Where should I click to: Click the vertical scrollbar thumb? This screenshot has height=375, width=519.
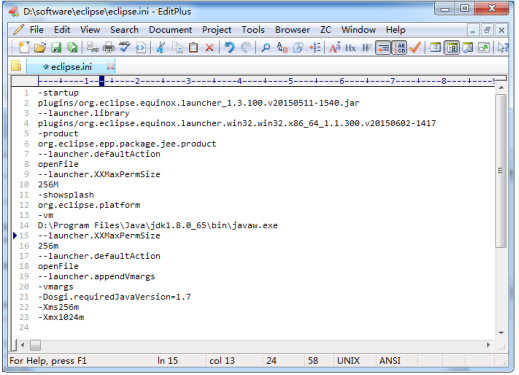click(501, 171)
